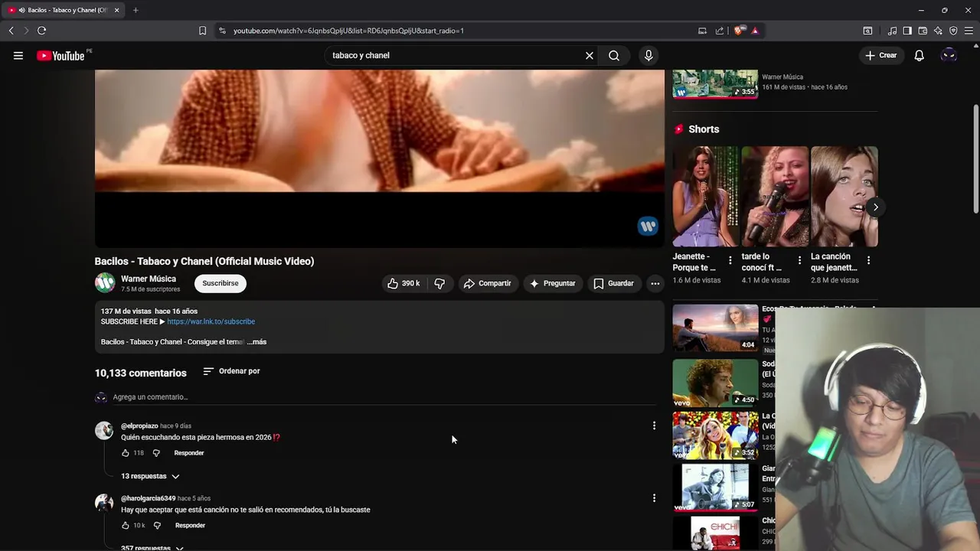Reply to @elpropiazo's comment
Screen dimensions: 980x551
coord(189,453)
